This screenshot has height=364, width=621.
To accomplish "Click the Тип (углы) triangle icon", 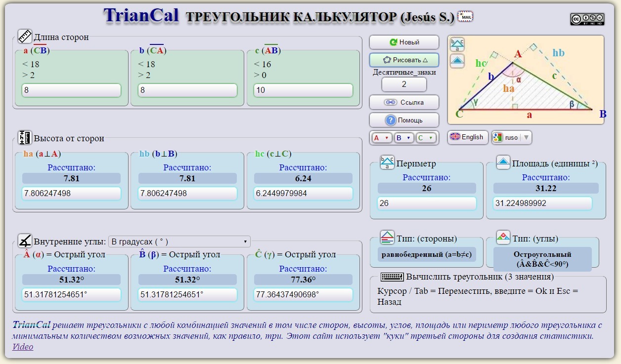I will [503, 238].
